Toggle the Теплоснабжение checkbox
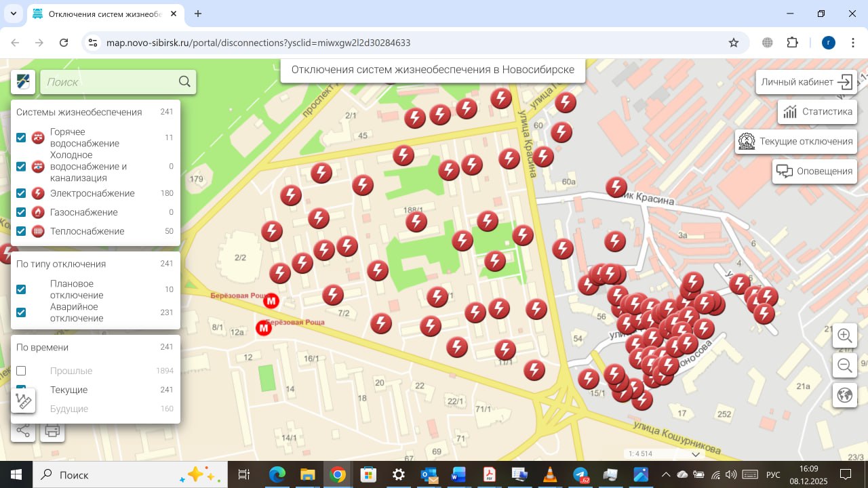 click(21, 231)
